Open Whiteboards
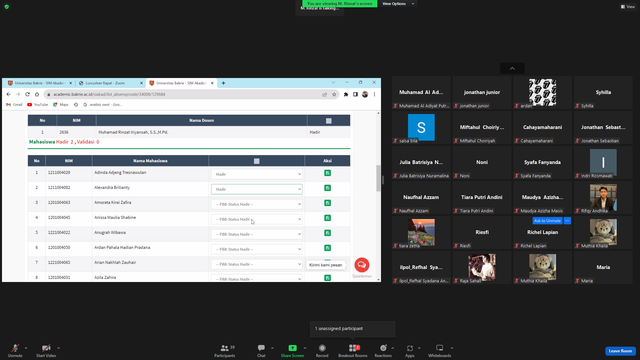Screen dimensions: 640x360 coord(440,350)
